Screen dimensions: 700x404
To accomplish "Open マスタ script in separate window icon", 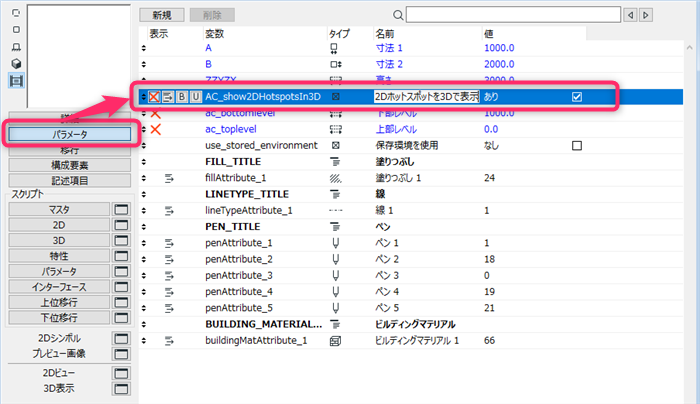I will (121, 209).
